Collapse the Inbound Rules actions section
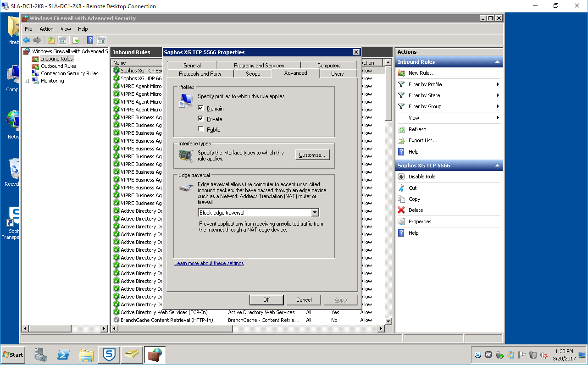588x365 pixels. pos(497,62)
